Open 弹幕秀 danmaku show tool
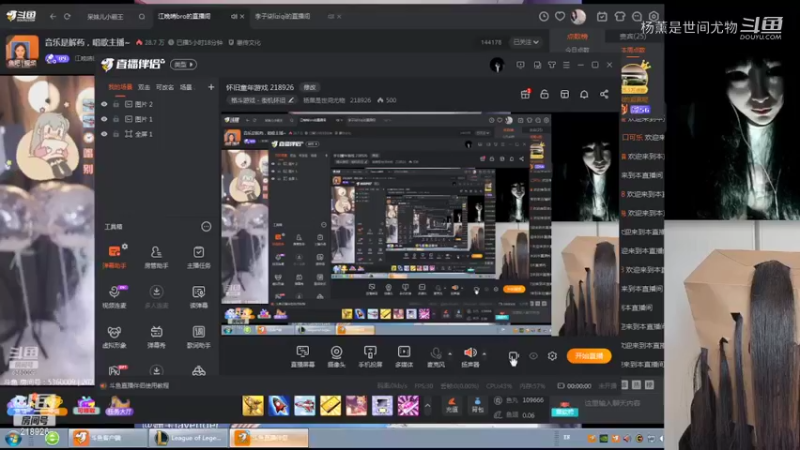This screenshot has height=450, width=800. pos(156,337)
